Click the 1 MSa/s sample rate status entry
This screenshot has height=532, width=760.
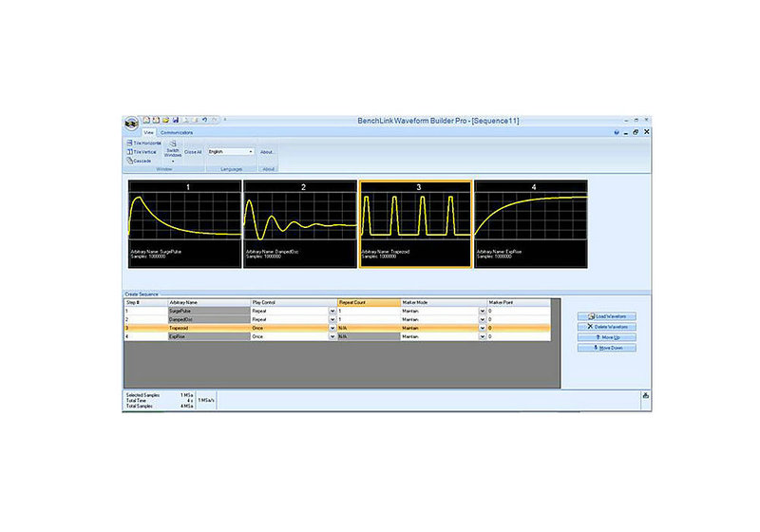tap(206, 401)
